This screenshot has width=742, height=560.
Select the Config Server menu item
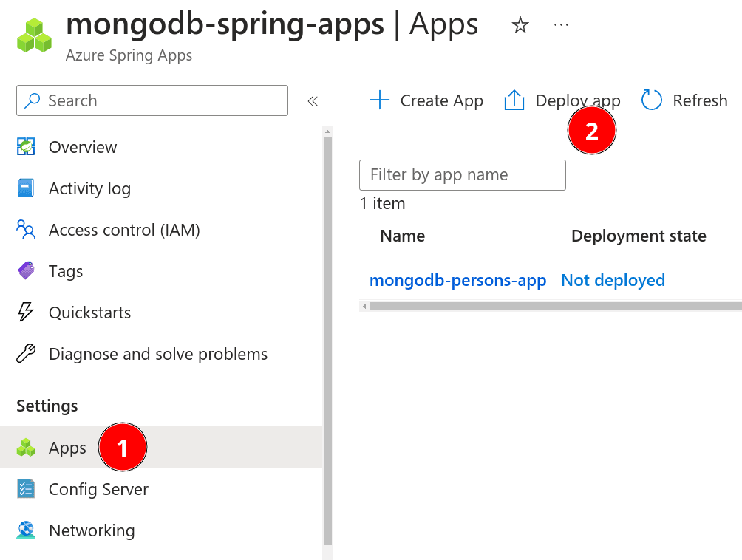tap(98, 489)
